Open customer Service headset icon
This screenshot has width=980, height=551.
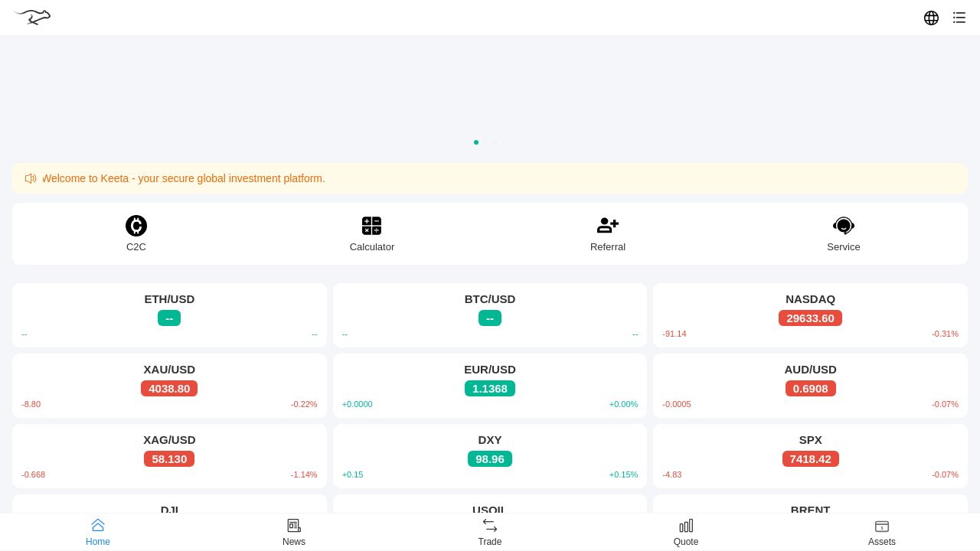[844, 226]
